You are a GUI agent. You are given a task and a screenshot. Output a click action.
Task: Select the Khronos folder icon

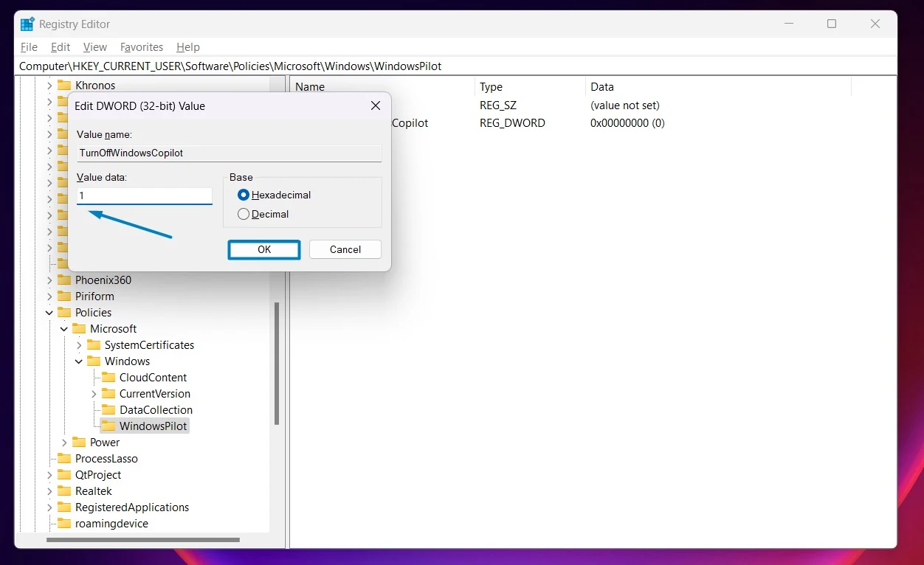pos(64,86)
